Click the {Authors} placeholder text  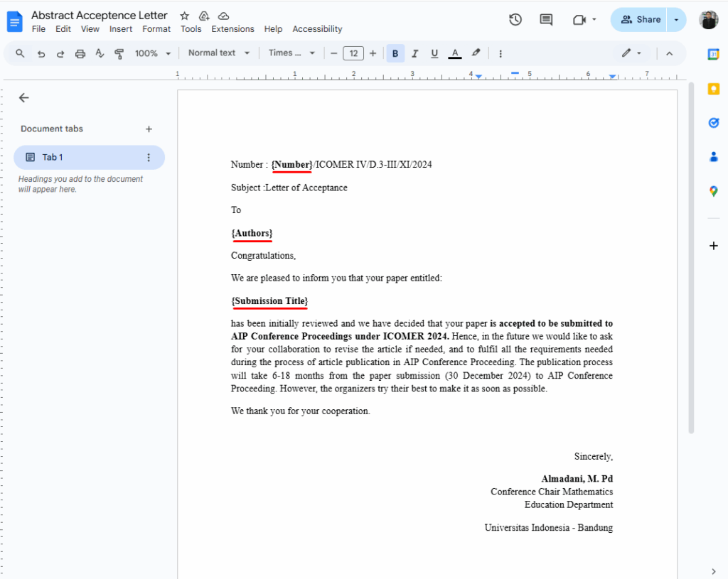(x=252, y=233)
